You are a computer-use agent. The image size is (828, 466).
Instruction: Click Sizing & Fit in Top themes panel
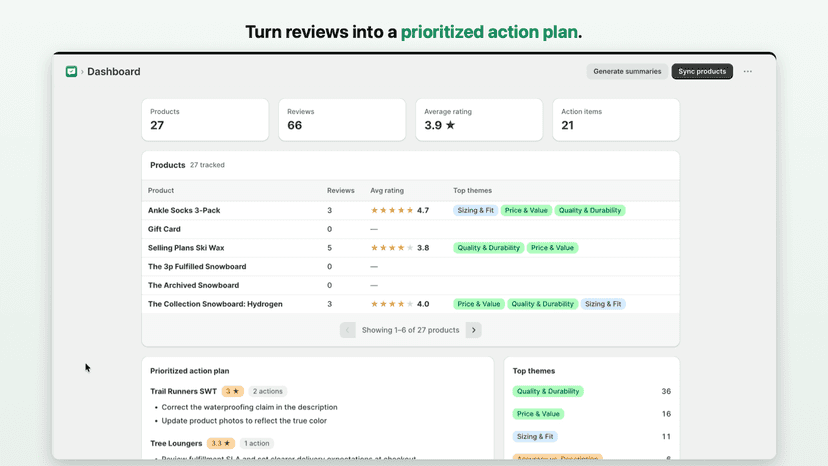coord(535,437)
